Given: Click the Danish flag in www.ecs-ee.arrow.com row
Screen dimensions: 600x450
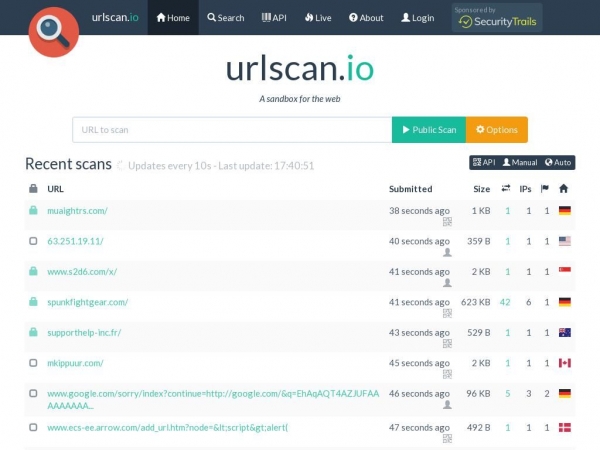Looking at the screenshot, I should point(565,427).
